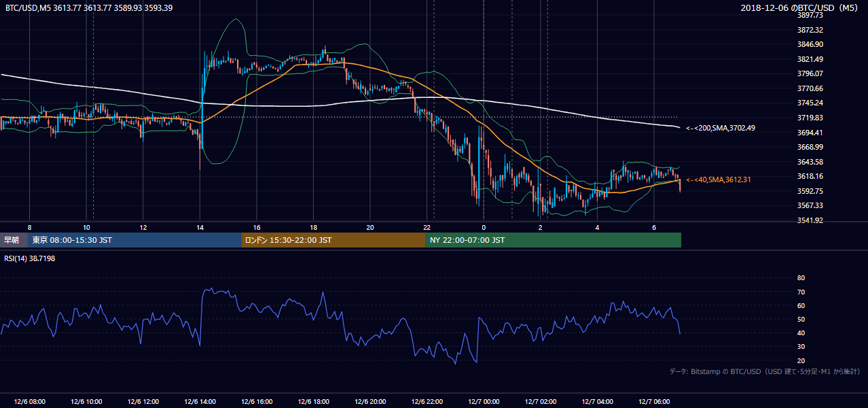This screenshot has height=408, width=868.
Task: Select the 早朝 session segment
Action: [14, 240]
